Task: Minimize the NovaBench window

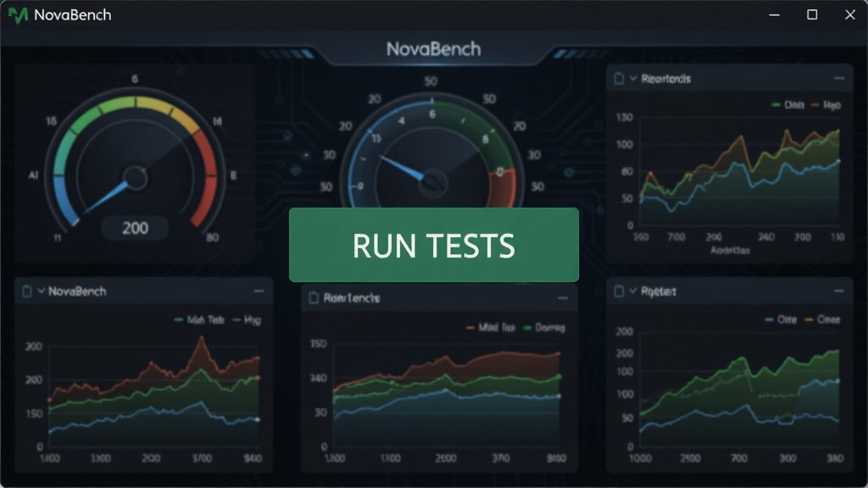Action: 775,15
